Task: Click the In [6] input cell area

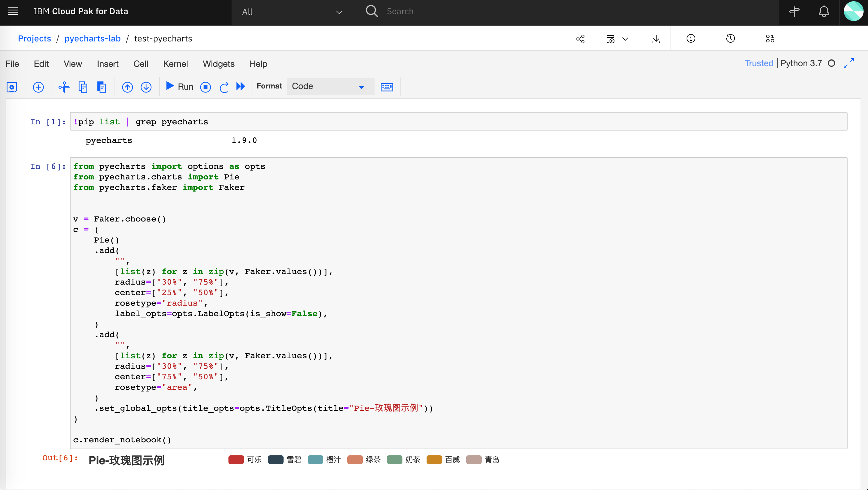Action: (458, 303)
